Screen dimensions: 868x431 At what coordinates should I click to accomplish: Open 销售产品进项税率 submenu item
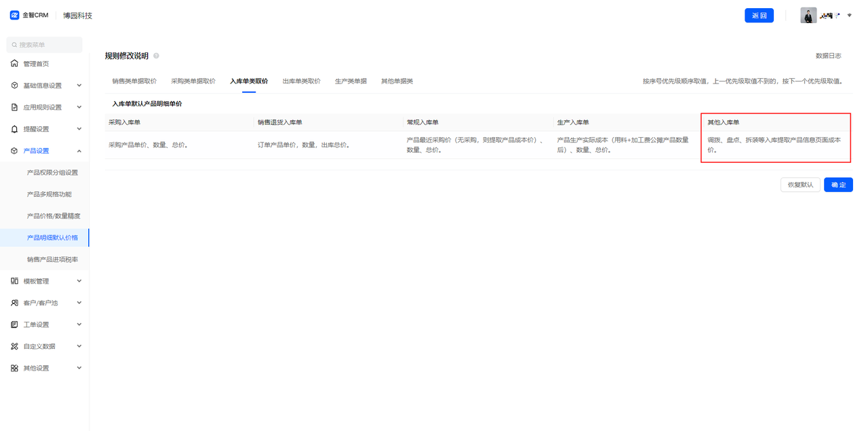point(52,259)
